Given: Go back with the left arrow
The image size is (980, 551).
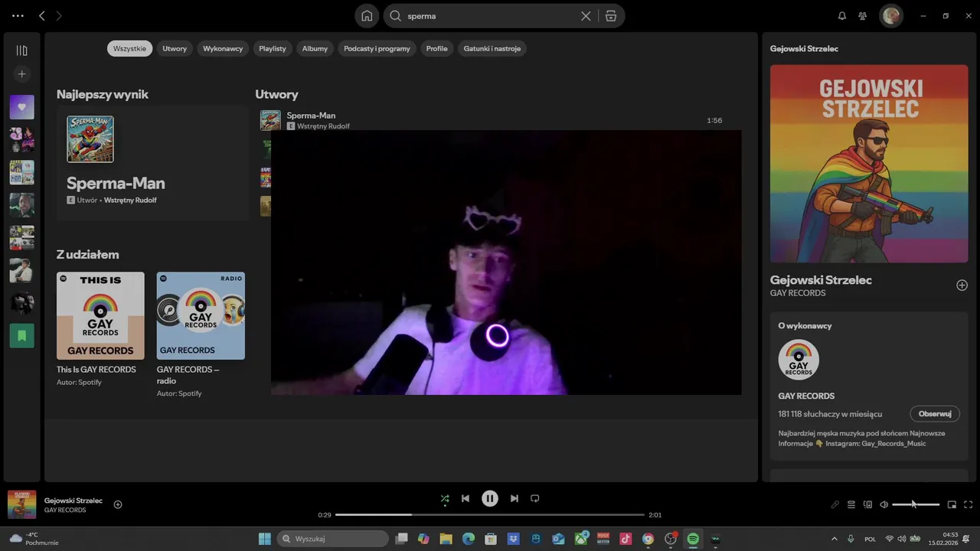Looking at the screenshot, I should point(42,15).
